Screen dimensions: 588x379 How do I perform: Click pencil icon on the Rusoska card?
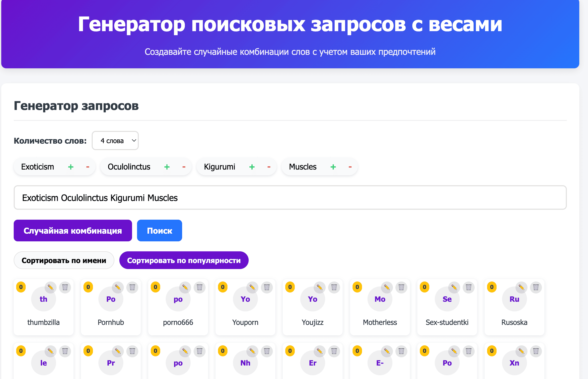(521, 287)
